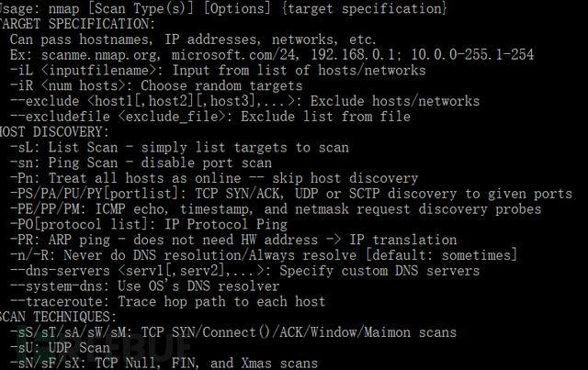Click the -PS/PA/PU/PY portlist line
Screen dimensions: 588x370
click(291, 194)
